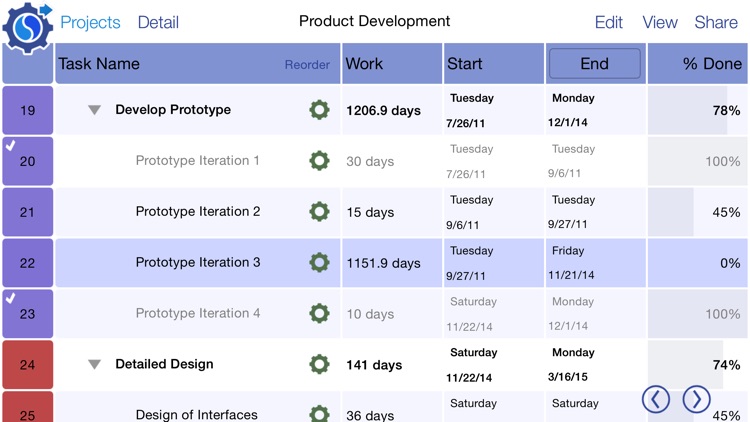Screen dimensions: 750x422
Task: Select row number 21
Action: pos(28,212)
